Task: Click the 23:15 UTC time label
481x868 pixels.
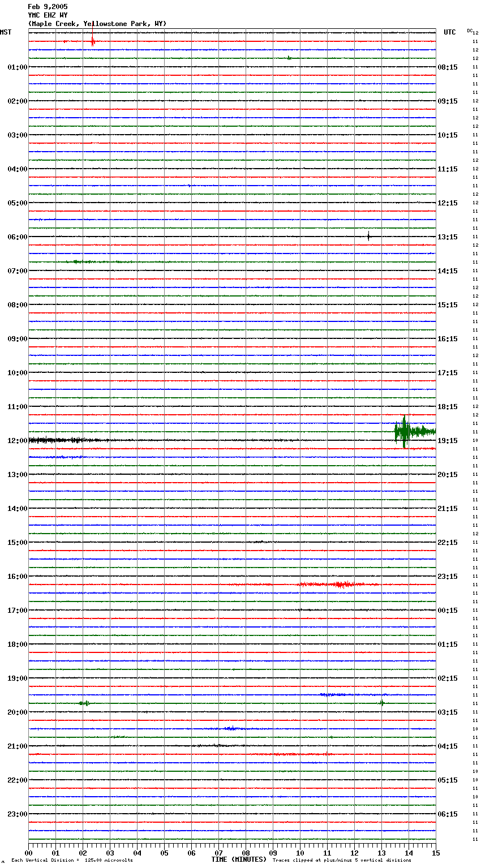Action: (x=448, y=577)
